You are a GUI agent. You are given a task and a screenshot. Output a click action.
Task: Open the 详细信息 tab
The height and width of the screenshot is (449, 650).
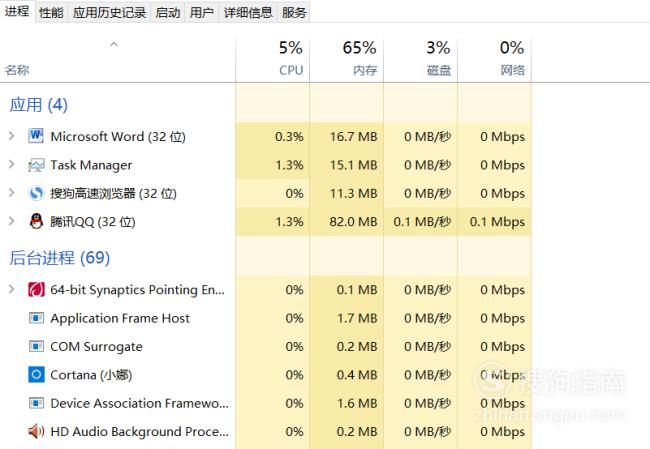[248, 12]
